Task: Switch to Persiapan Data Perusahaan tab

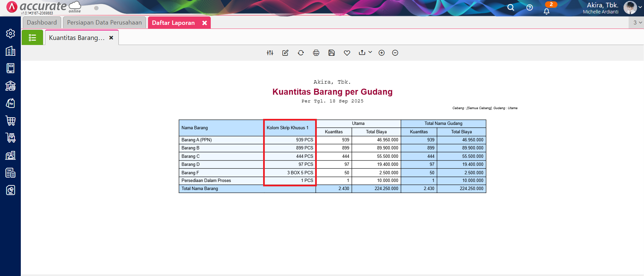Action: point(104,22)
